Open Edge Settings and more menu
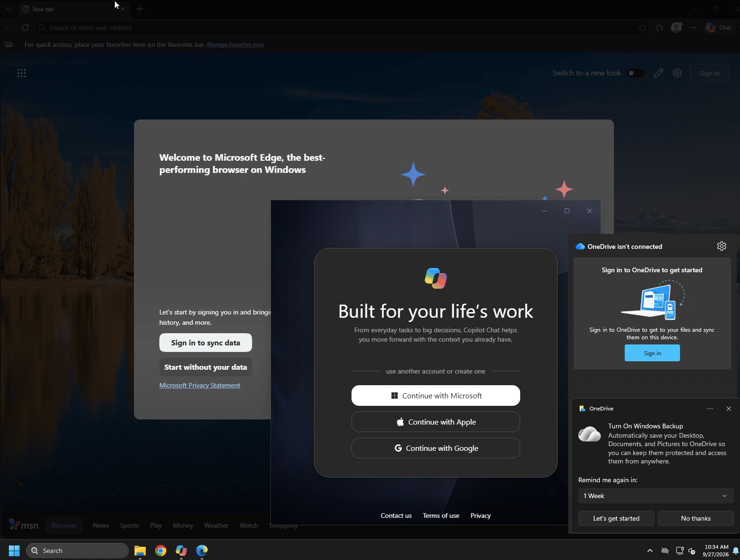This screenshot has width=740, height=560. click(x=693, y=28)
